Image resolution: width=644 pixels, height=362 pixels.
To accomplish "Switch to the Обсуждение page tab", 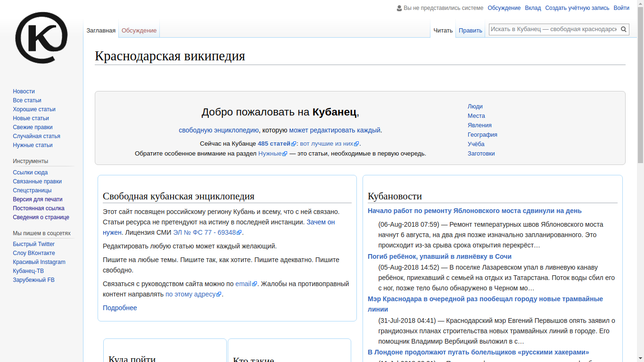I will coord(139,31).
